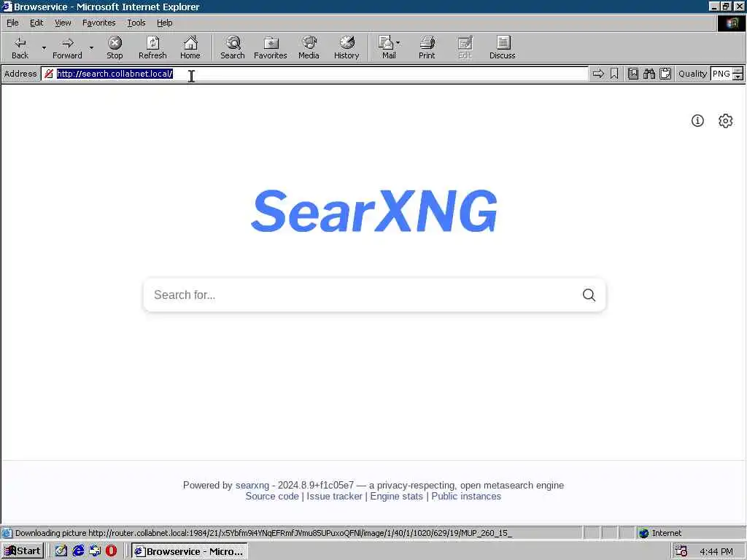Focus the "Search for..." input box
747x560 pixels.
point(362,295)
